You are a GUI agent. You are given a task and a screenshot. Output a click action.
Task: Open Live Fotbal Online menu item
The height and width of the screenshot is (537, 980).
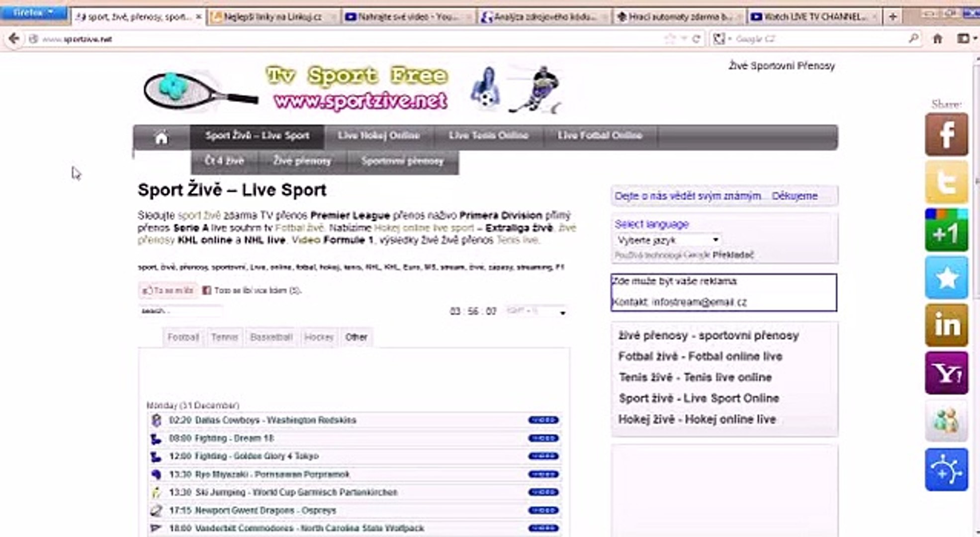(x=600, y=136)
